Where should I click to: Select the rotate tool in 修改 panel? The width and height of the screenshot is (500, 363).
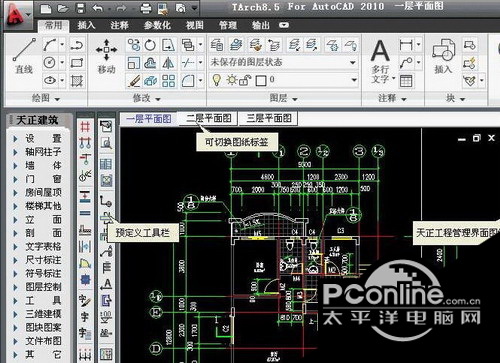point(150,45)
